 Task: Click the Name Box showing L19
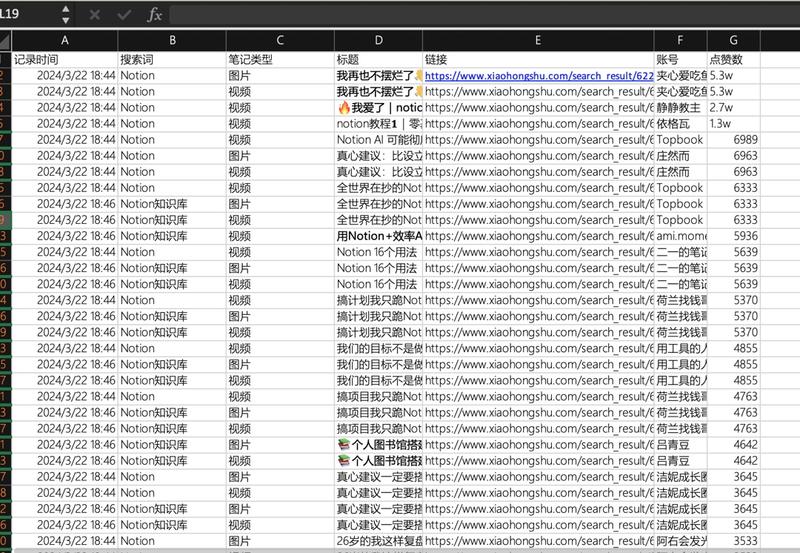pos(30,14)
